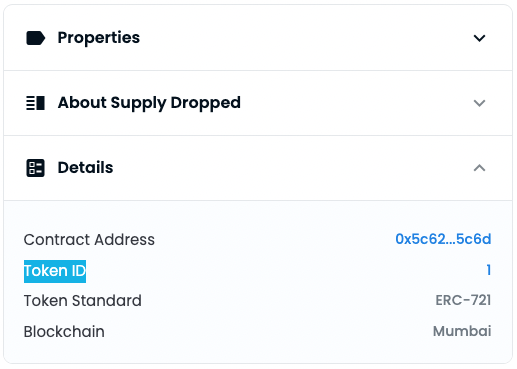Click the highlighted Token ID label
Viewport: 517px width, 369px height.
pyautogui.click(x=55, y=271)
